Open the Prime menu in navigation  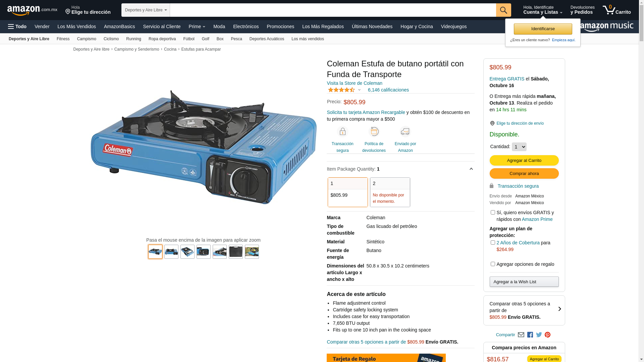click(197, 26)
